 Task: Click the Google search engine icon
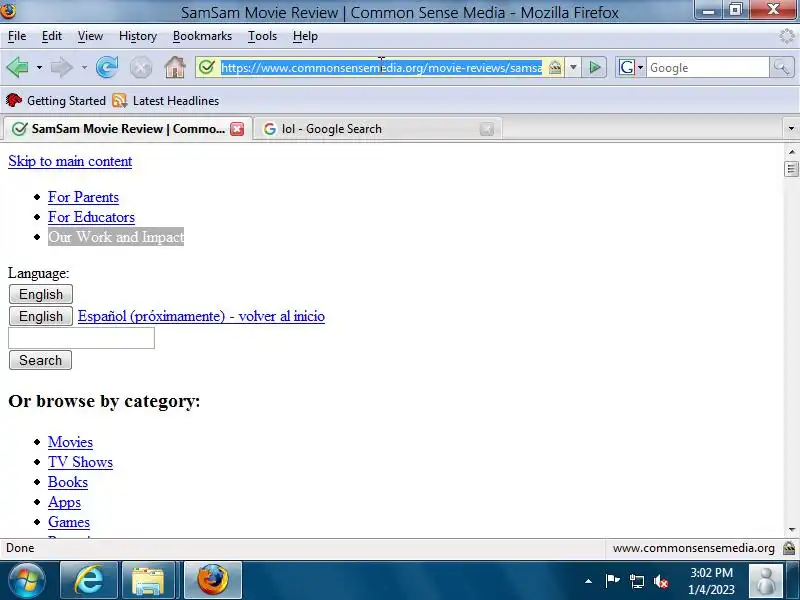[x=627, y=67]
